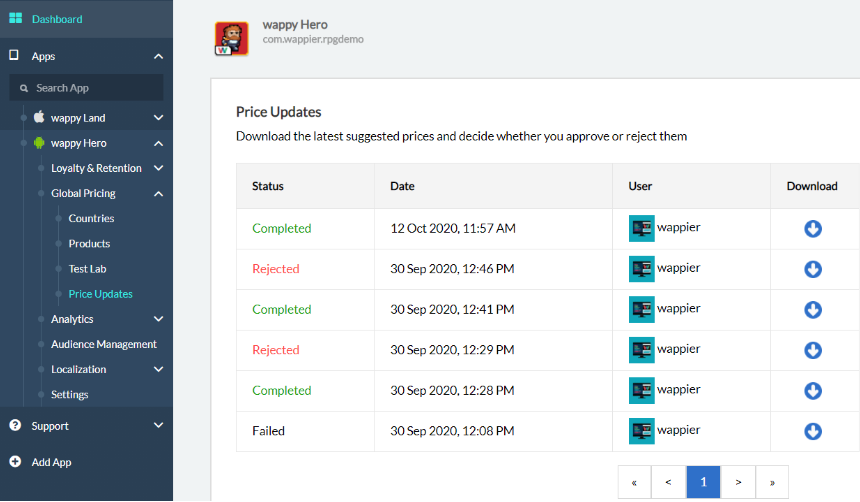Expand the Loyalty & Retention menu
The width and height of the screenshot is (860, 502).
click(x=159, y=168)
